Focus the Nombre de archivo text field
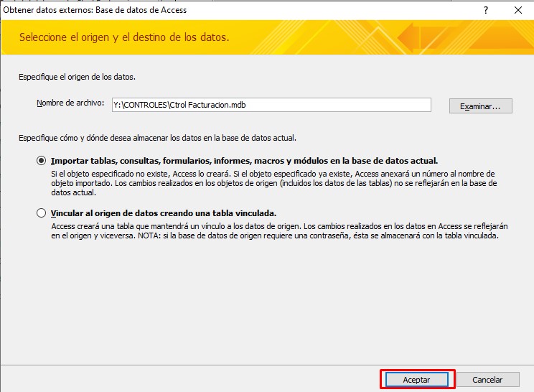 click(x=271, y=105)
